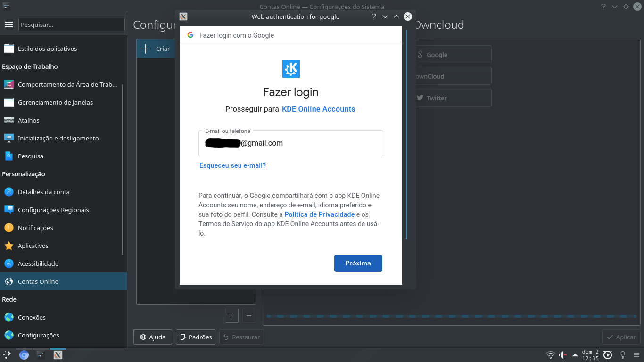Open the clock showing 12:35
This screenshot has height=362, width=644.
coord(590,355)
